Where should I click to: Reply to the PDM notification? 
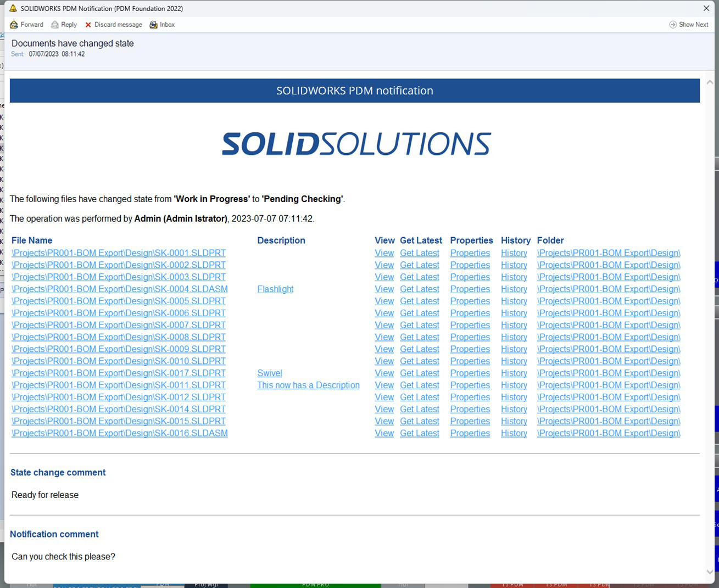tap(64, 24)
